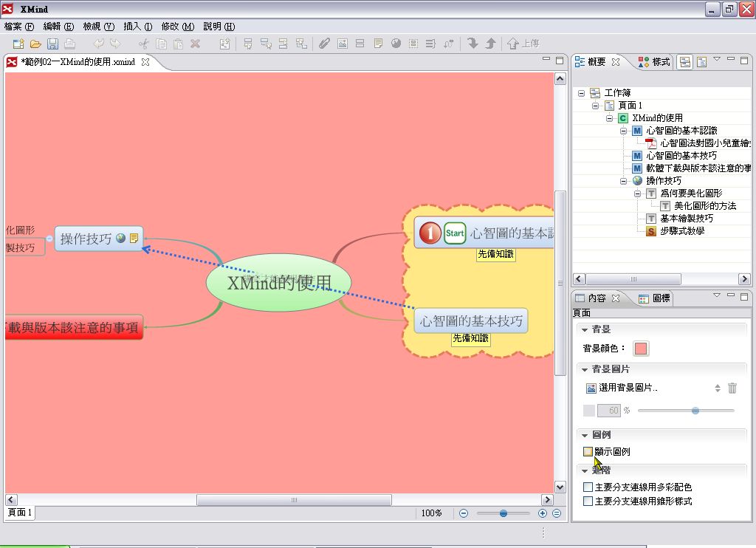
Task: Click the priority 1 marker on topic
Action: tap(430, 233)
